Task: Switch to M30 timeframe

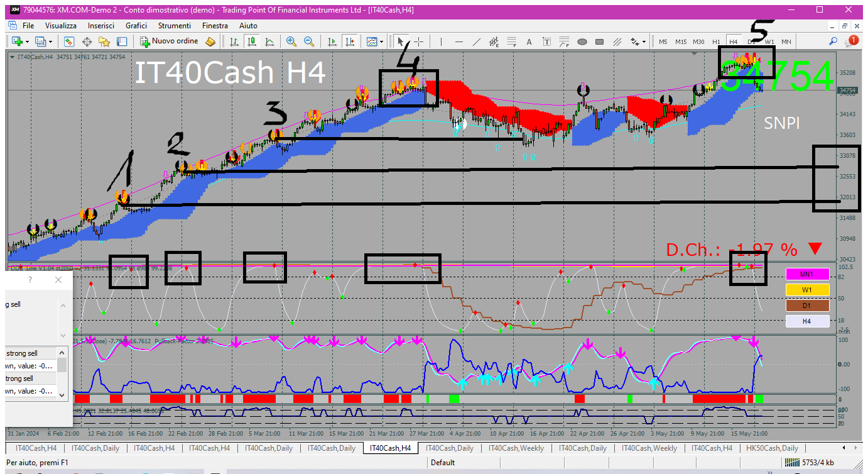Action: (698, 41)
